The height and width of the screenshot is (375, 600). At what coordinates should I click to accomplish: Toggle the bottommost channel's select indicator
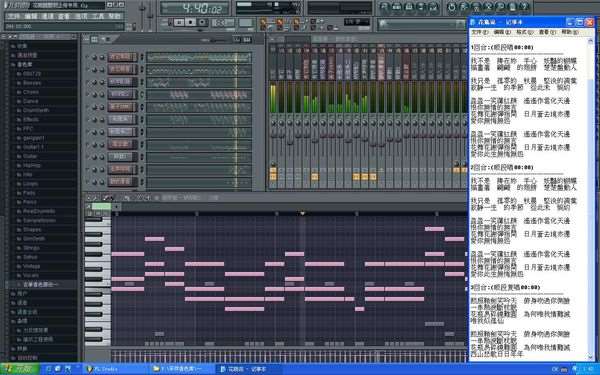142,182
